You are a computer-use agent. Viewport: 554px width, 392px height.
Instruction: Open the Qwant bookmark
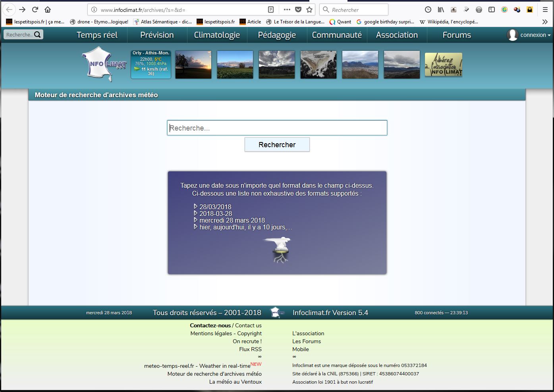pos(340,22)
